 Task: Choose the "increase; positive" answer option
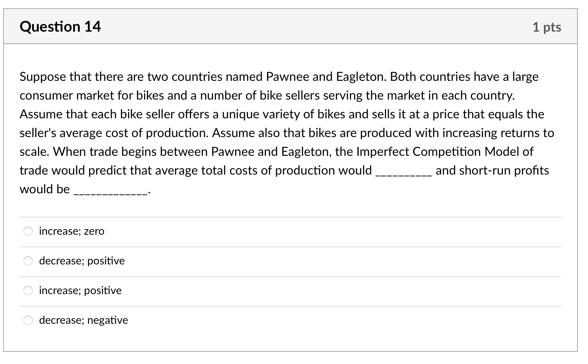coord(28,291)
